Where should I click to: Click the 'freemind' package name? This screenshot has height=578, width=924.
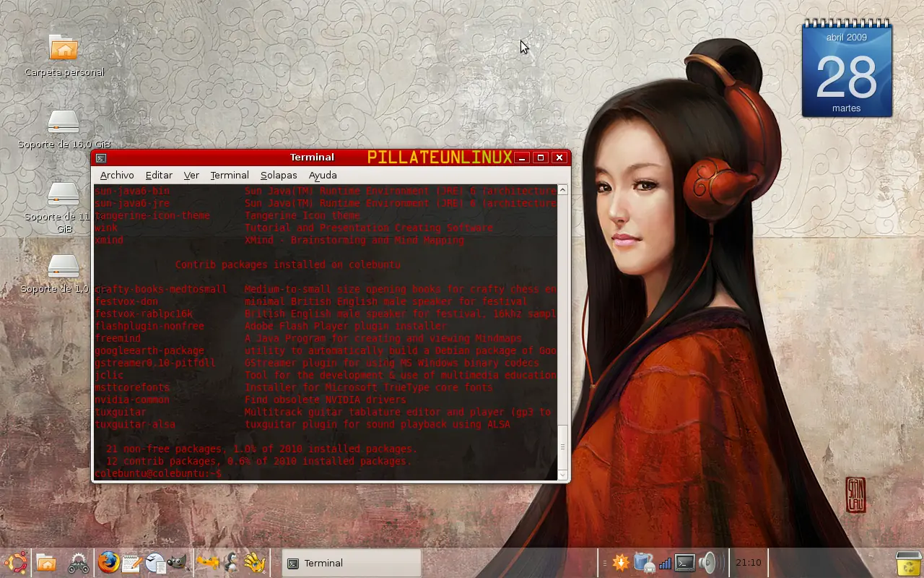(x=118, y=338)
